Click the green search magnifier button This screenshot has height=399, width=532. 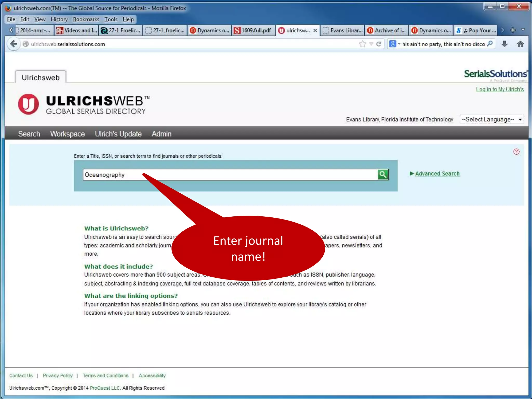[x=383, y=175]
